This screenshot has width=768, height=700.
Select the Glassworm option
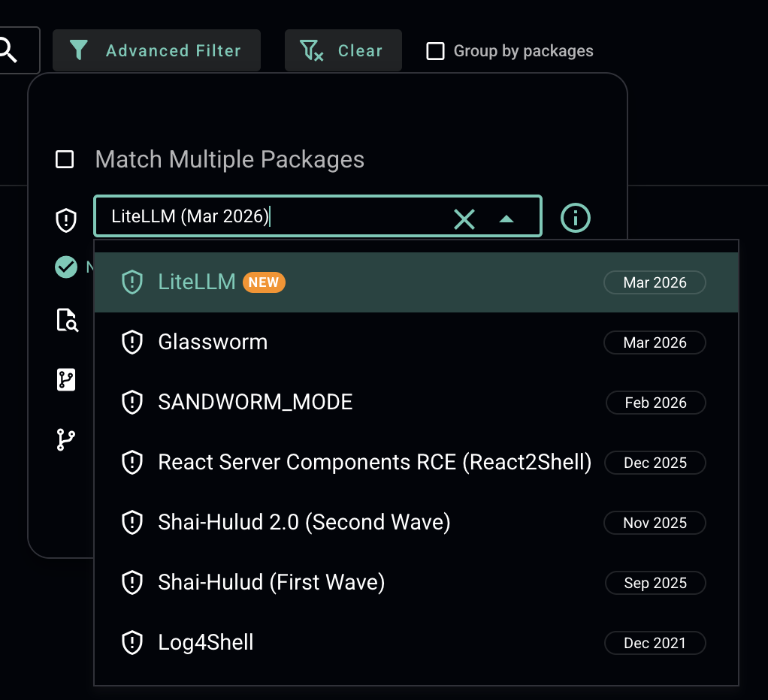click(416, 342)
